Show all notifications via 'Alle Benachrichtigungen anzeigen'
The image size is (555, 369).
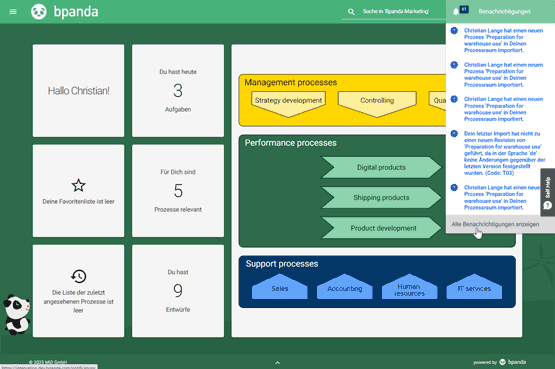[496, 224]
